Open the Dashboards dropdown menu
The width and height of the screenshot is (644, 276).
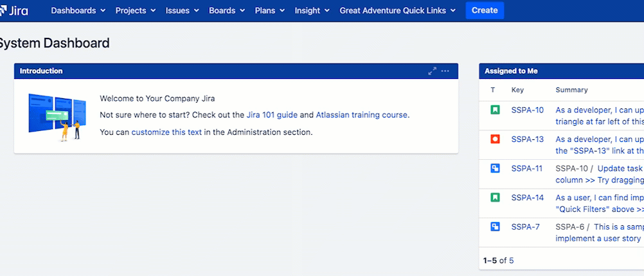[78, 11]
